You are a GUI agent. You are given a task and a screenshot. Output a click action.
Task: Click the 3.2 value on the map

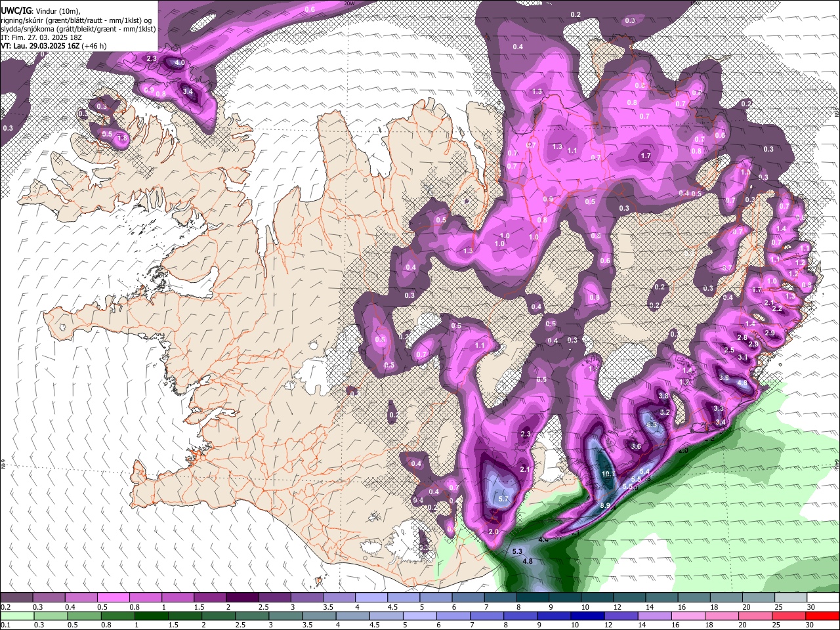(665, 412)
